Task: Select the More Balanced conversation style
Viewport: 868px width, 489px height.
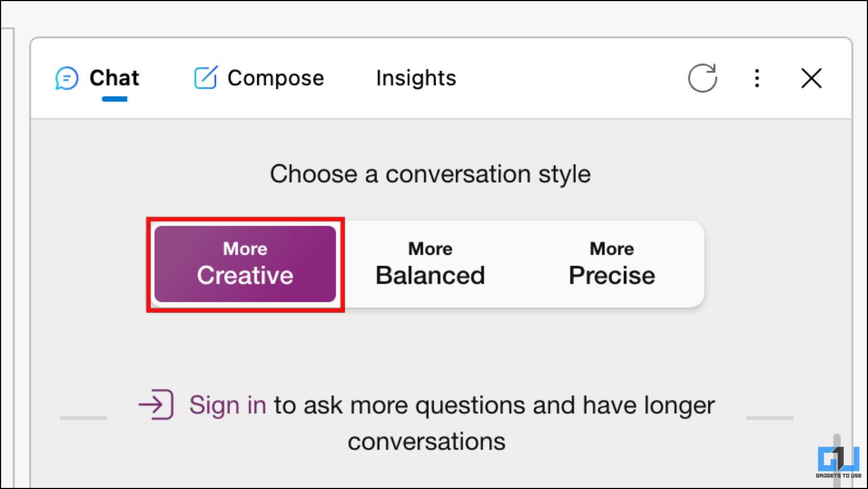Action: (430, 264)
